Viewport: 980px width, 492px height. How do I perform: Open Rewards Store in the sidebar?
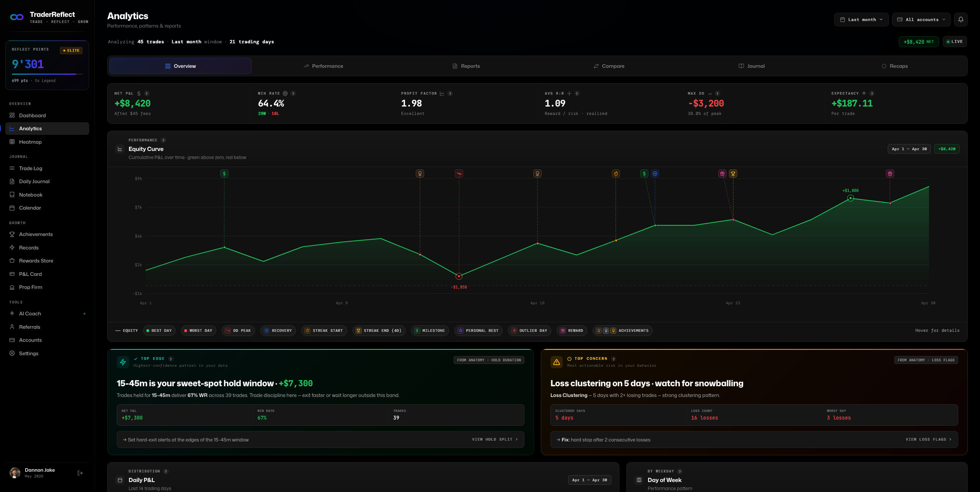click(x=47, y=261)
